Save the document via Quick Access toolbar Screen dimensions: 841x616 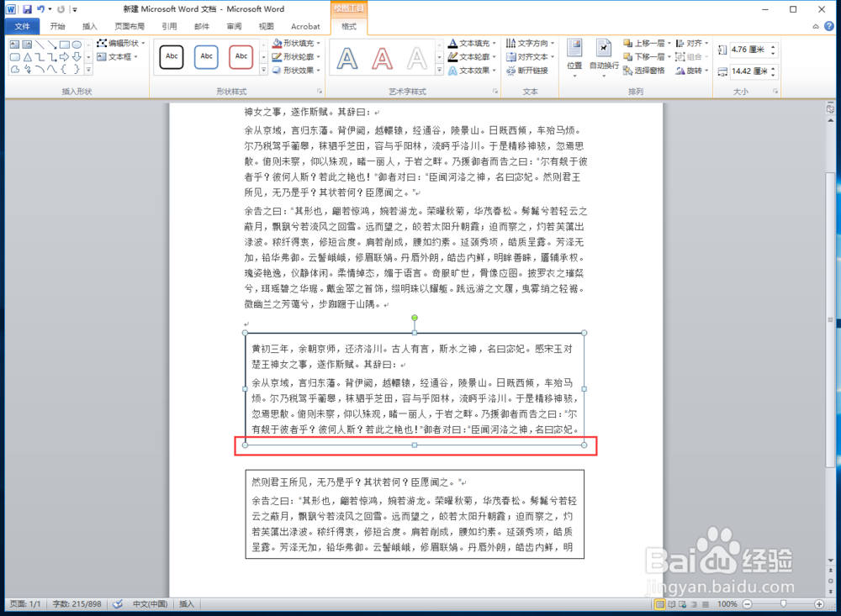(27, 9)
